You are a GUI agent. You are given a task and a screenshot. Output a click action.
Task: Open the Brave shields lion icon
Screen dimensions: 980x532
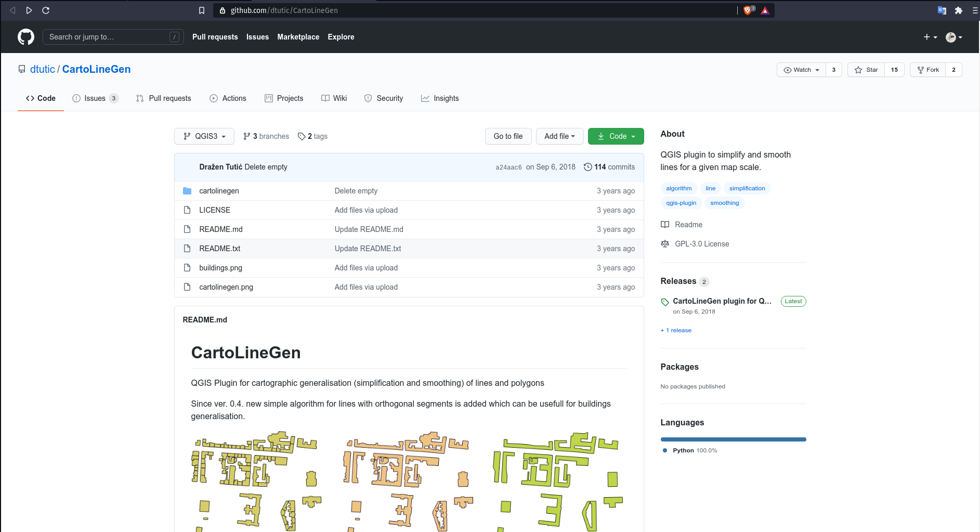coord(749,10)
